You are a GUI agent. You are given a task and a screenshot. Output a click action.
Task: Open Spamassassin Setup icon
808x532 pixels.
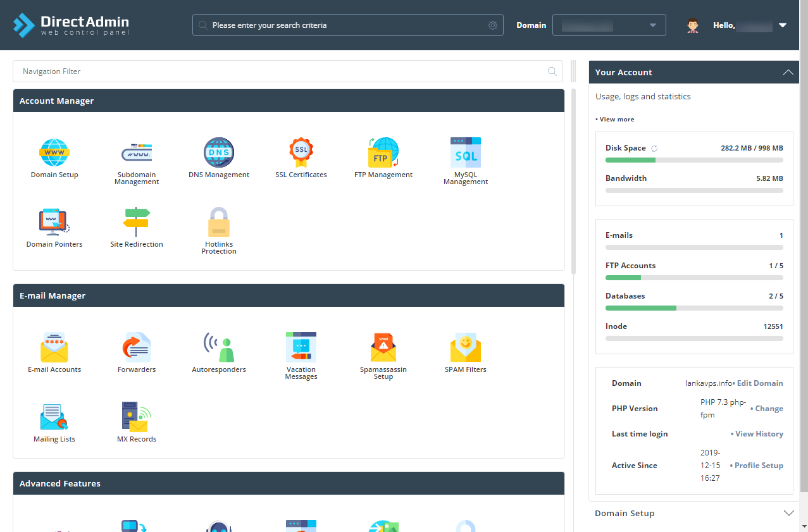(383, 347)
